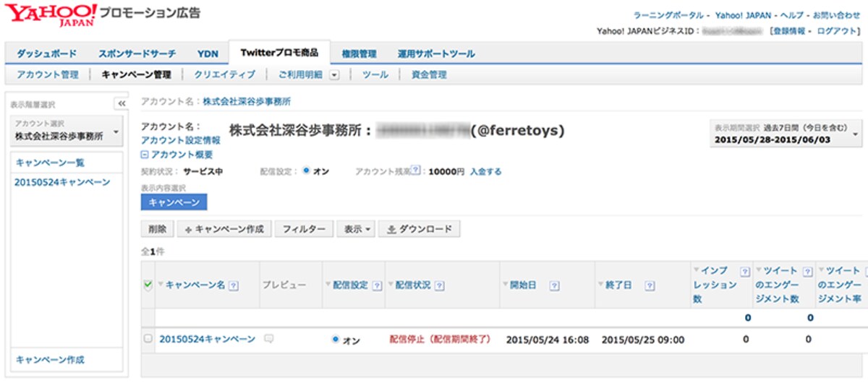Click the キャンペーン作成 toolbar button

[224, 229]
